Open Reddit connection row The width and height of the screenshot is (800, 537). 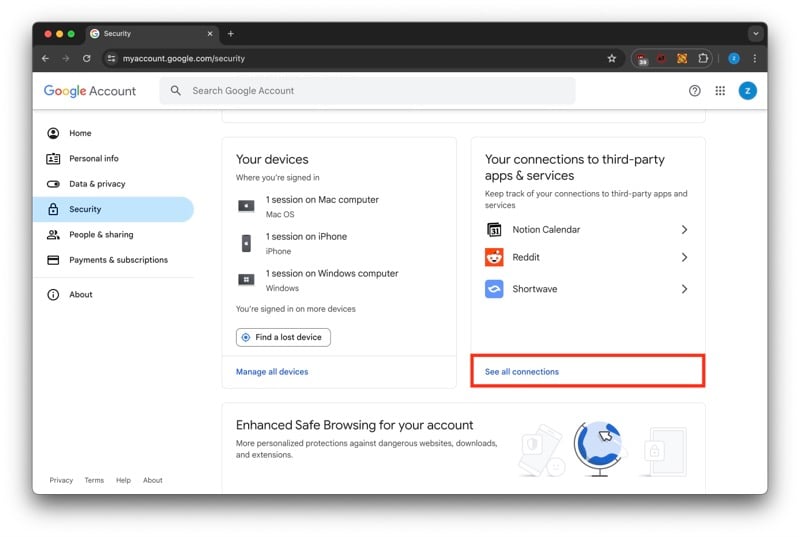tap(587, 257)
